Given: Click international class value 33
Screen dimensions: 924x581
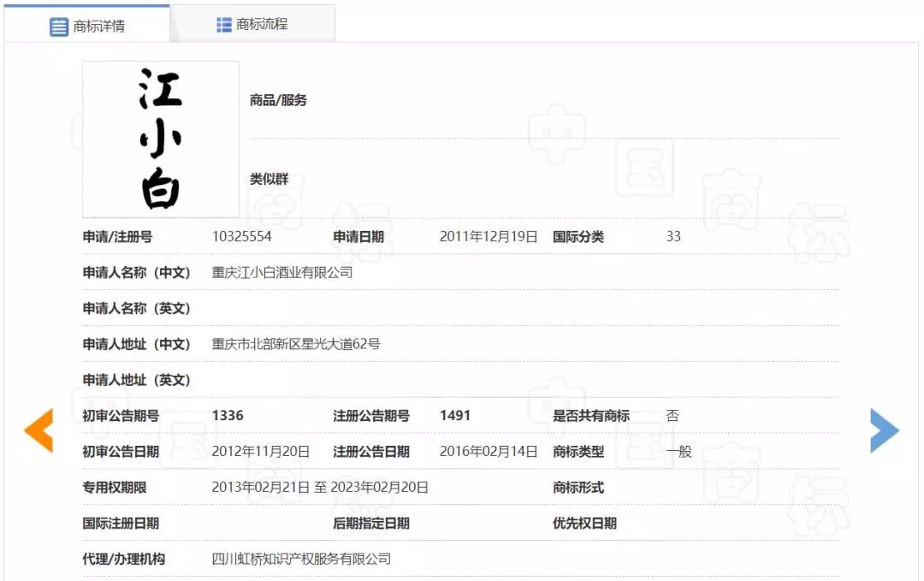Looking at the screenshot, I should [673, 236].
